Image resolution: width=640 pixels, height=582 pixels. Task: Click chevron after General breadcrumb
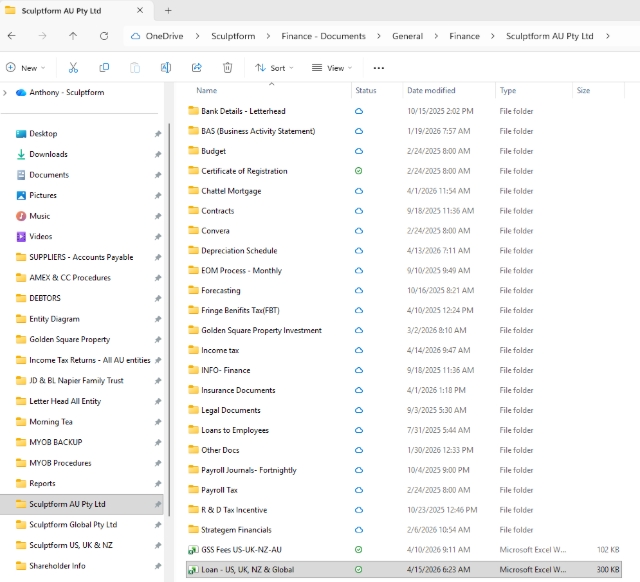436,36
